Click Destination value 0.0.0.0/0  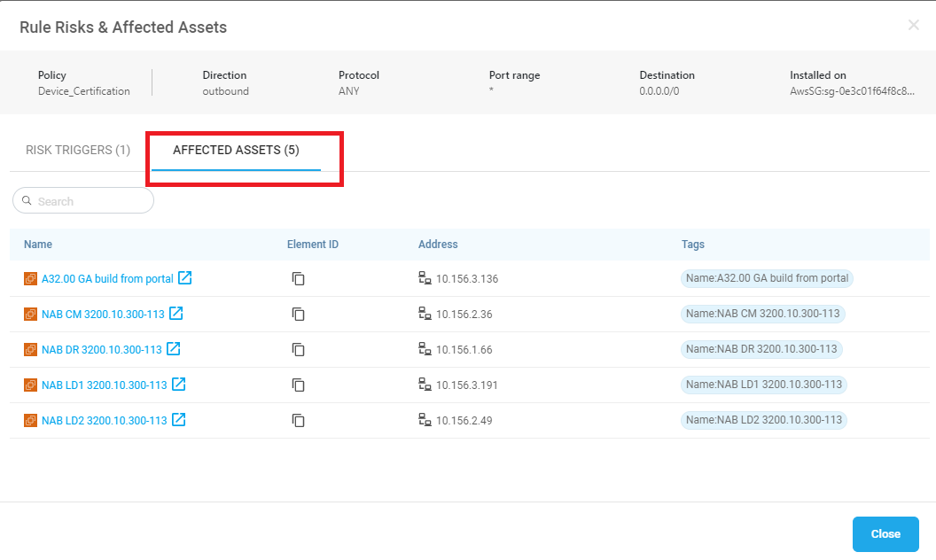pyautogui.click(x=659, y=90)
